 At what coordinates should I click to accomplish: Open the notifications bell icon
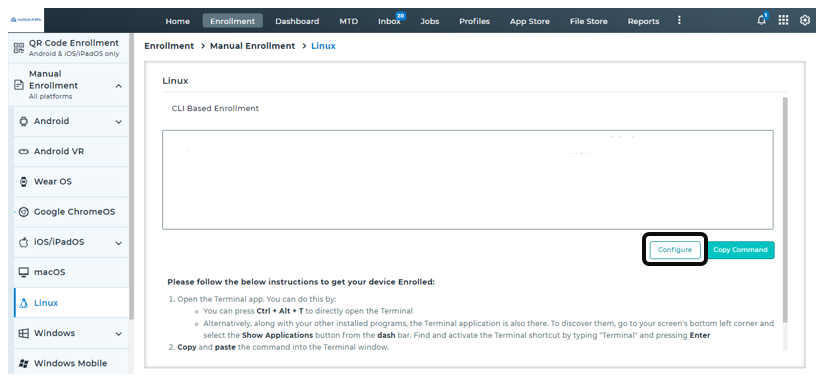[761, 21]
